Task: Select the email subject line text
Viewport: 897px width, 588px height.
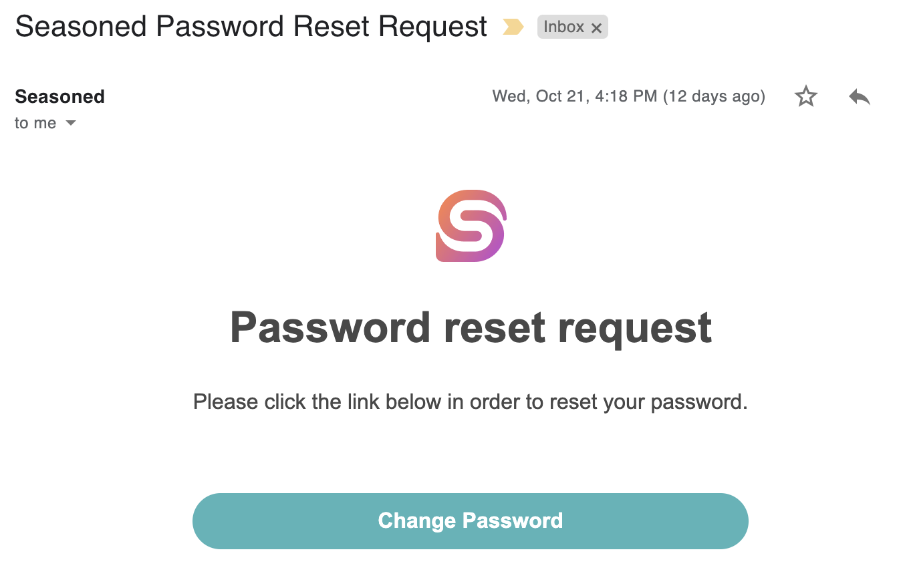Action: (251, 27)
